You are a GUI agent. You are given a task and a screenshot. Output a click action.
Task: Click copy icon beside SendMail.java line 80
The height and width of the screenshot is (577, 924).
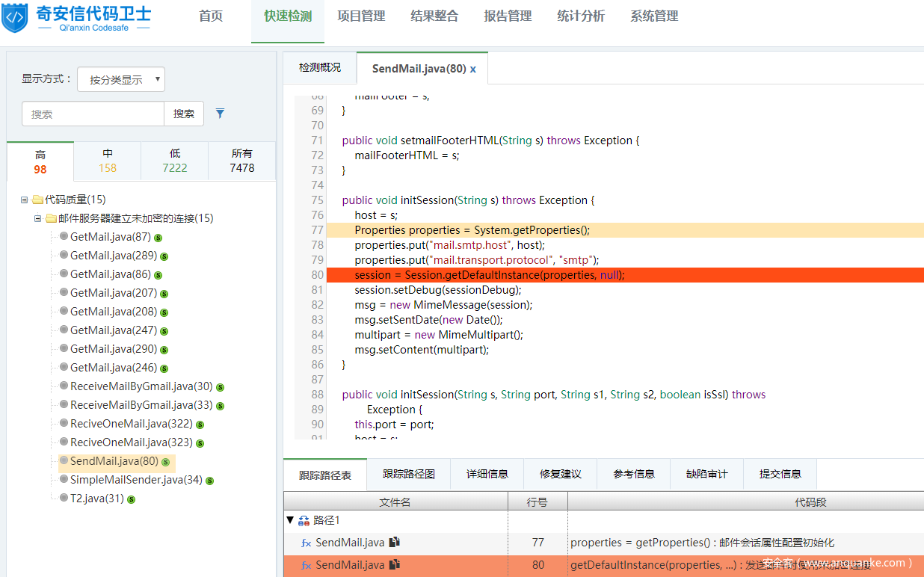[394, 564]
